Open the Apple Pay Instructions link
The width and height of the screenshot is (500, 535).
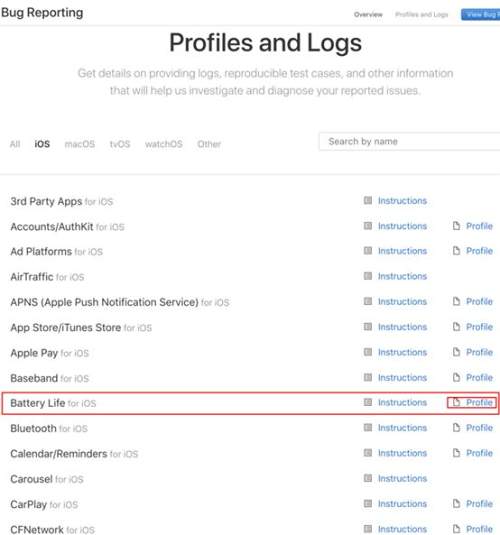click(x=402, y=352)
